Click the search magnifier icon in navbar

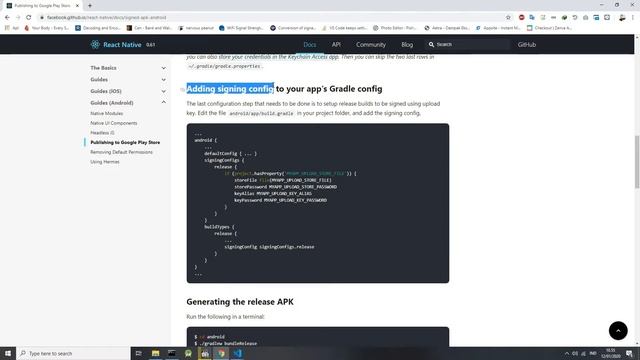tap(431, 44)
